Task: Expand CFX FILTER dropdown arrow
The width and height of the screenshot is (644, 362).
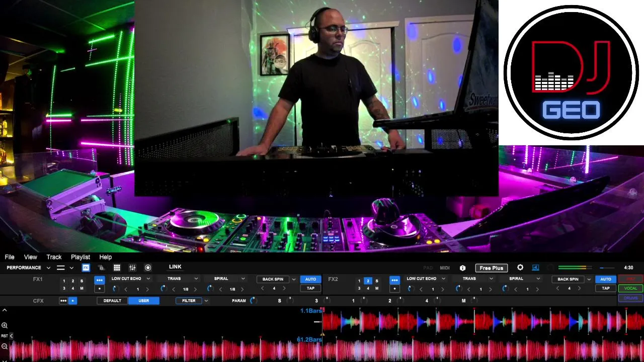Action: [206, 301]
